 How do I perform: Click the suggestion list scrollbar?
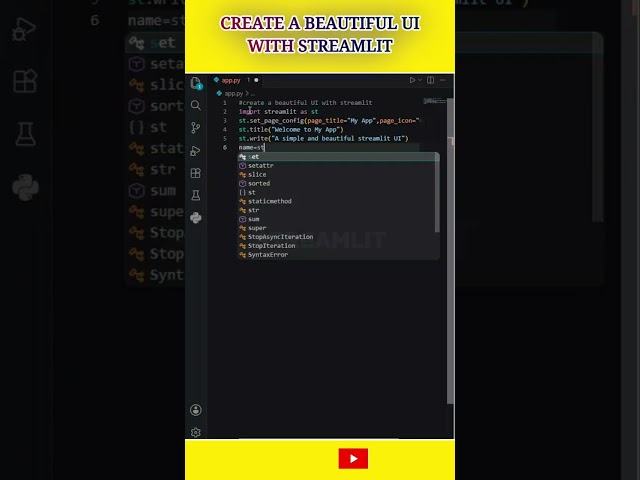437,193
